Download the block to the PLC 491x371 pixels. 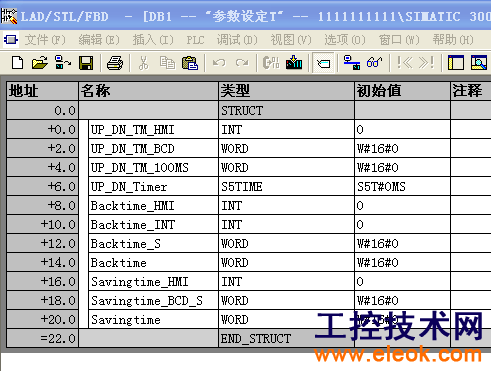(x=294, y=63)
